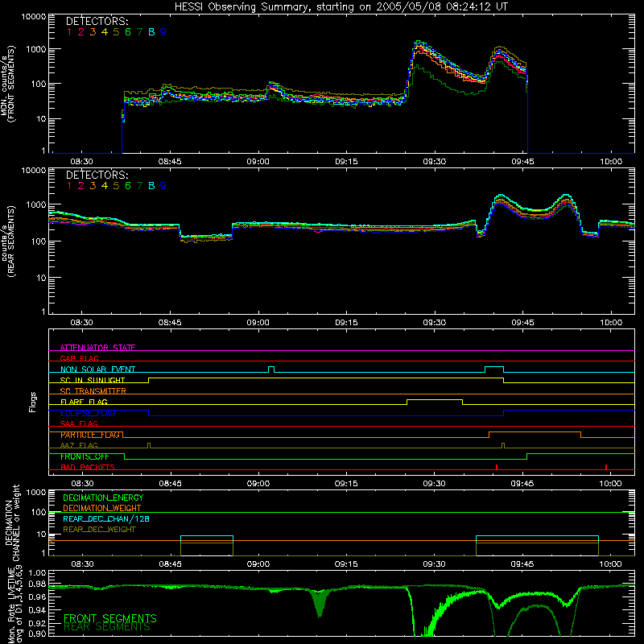The width and height of the screenshot is (644, 644).
Task: Click the REAR SEGMENTS livetime legend label
Action: point(107,627)
